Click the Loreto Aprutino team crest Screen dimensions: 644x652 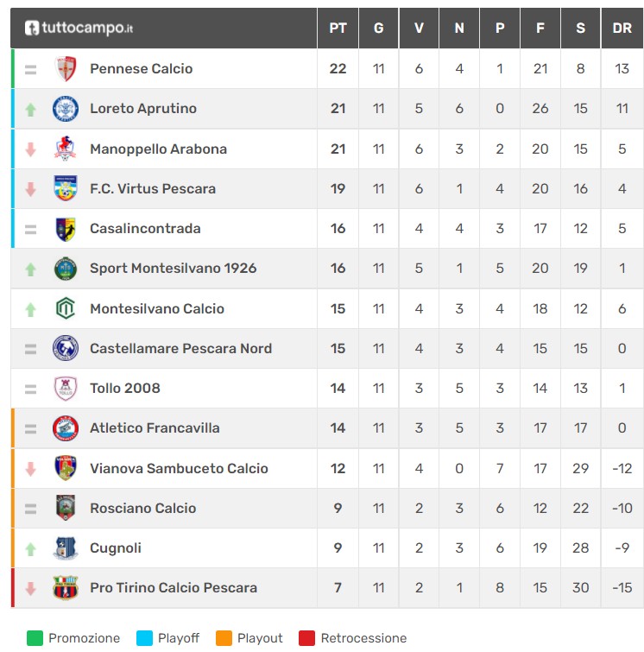point(66,109)
